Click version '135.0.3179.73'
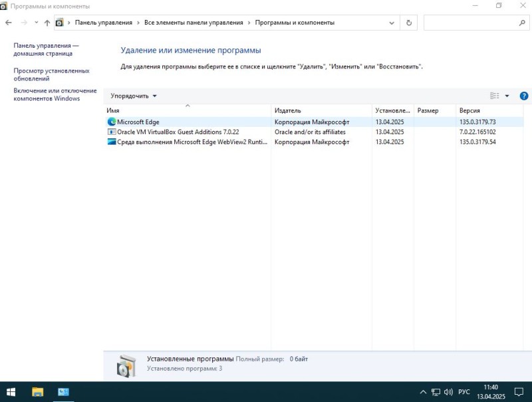532x402 pixels. [x=477, y=122]
